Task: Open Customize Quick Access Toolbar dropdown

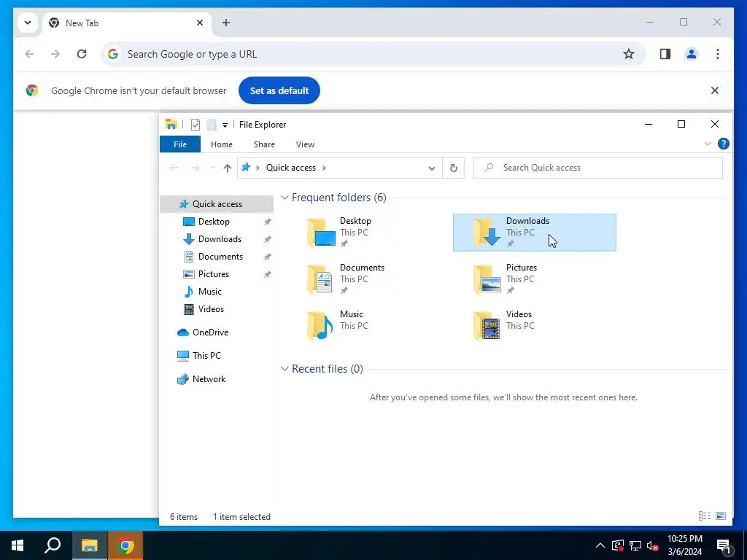Action: point(225,125)
